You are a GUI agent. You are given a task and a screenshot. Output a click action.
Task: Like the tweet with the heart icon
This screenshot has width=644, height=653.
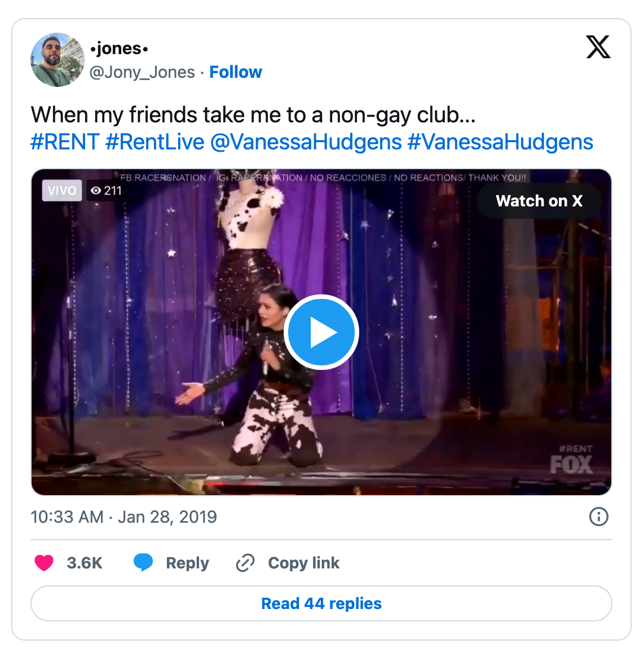pyautogui.click(x=44, y=563)
